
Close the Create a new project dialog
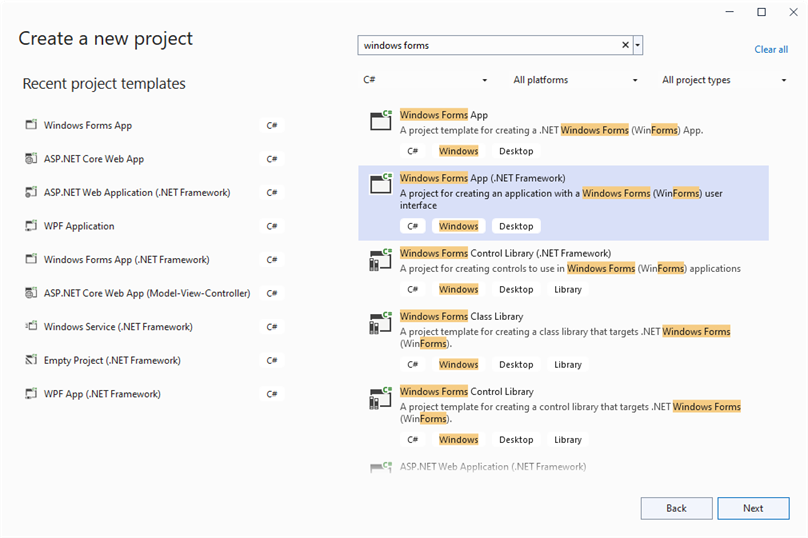(793, 12)
